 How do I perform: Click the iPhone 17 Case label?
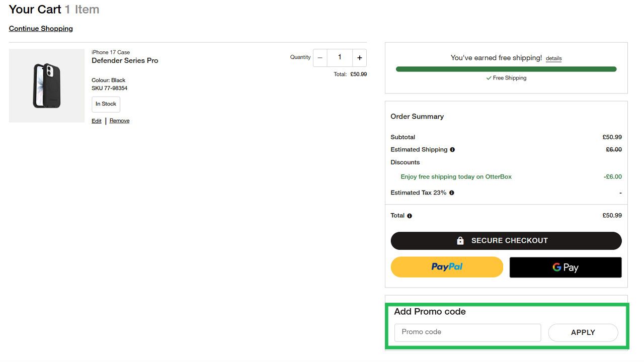(x=111, y=52)
